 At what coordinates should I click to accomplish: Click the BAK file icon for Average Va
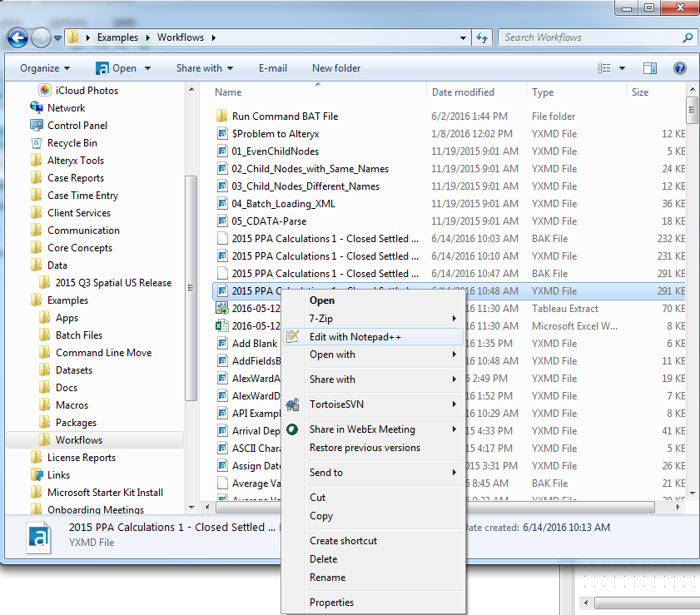[x=222, y=484]
